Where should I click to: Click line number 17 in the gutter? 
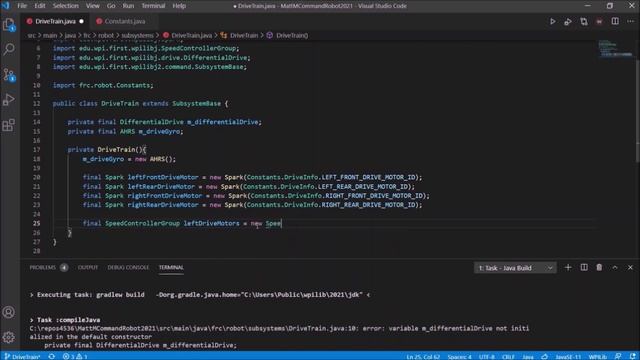(36, 149)
